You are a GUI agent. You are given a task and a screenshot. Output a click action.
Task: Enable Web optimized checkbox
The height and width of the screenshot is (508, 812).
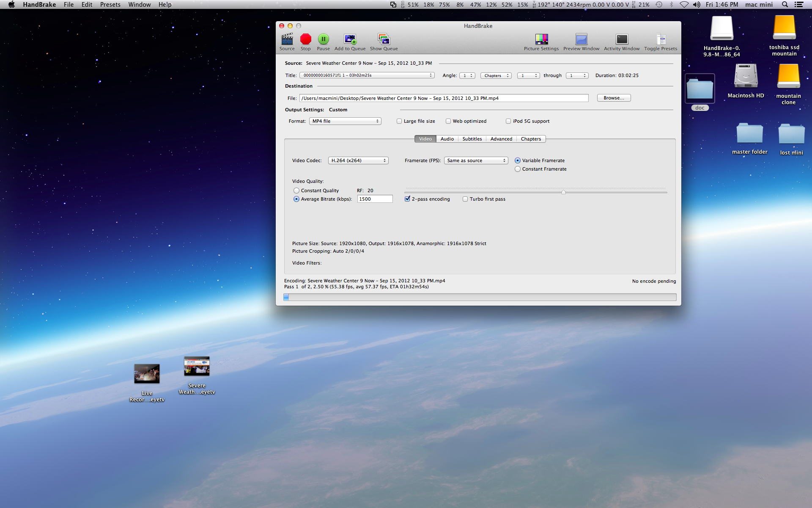[x=448, y=121]
